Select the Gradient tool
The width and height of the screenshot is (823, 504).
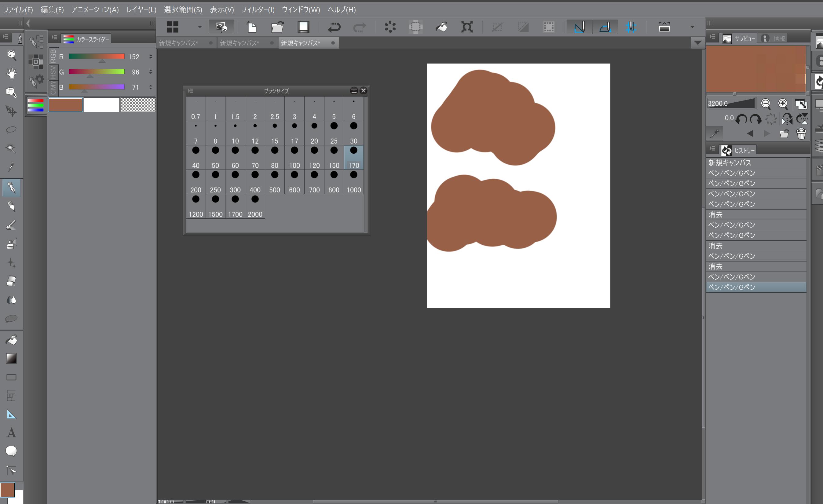(11, 358)
